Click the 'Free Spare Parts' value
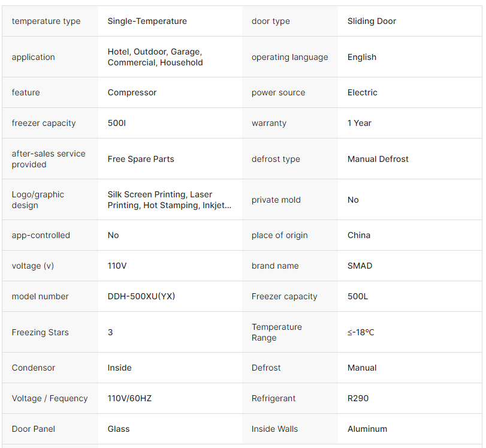486x448 pixels. pos(141,159)
